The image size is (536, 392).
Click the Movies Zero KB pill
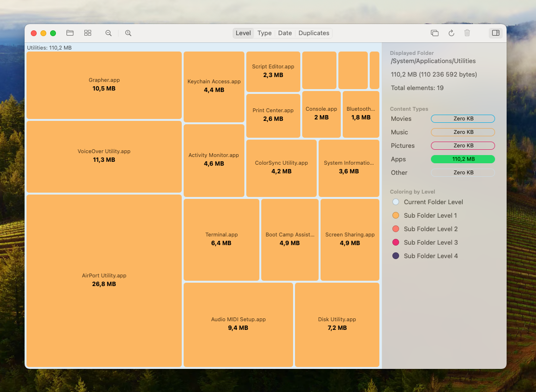(463, 118)
